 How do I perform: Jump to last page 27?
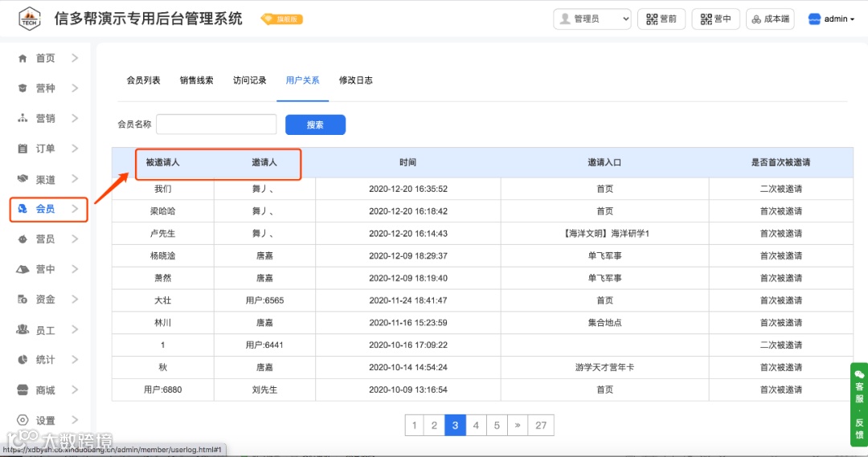(541, 426)
